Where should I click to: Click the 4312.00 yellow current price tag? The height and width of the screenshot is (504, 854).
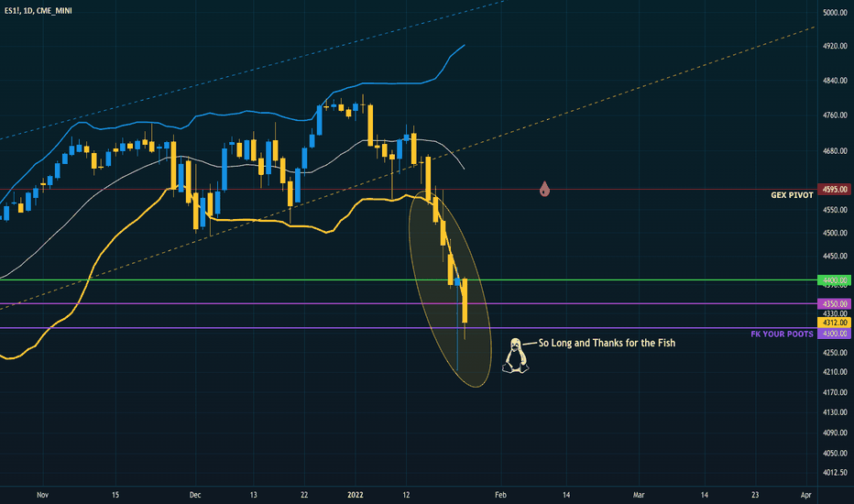pyautogui.click(x=835, y=323)
